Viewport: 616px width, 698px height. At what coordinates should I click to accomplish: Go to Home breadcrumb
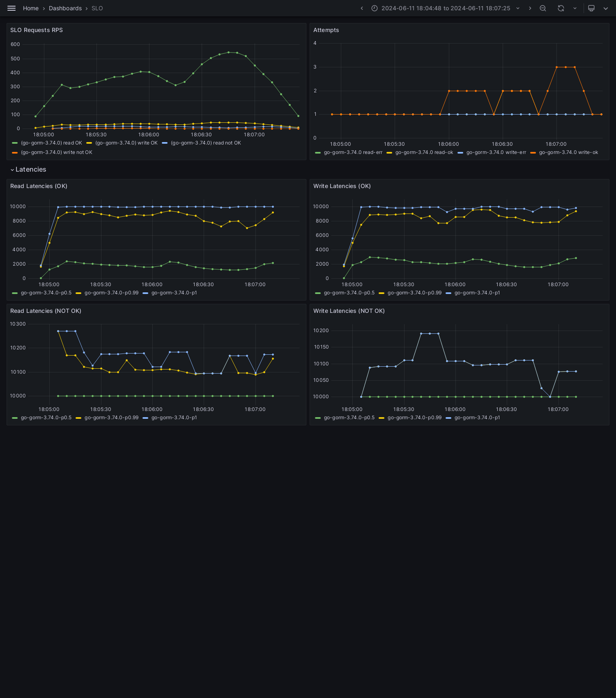pyautogui.click(x=31, y=8)
